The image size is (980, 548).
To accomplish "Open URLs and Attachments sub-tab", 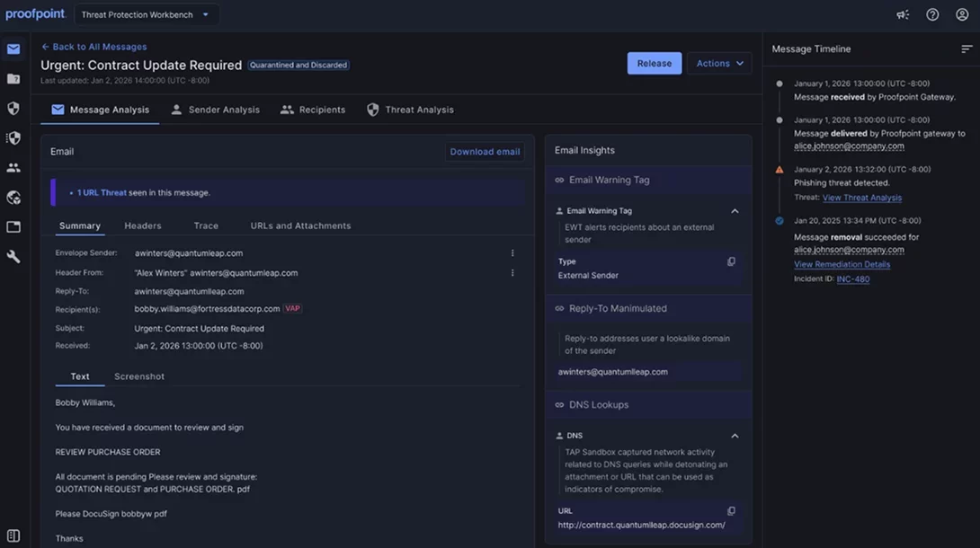I will click(300, 226).
